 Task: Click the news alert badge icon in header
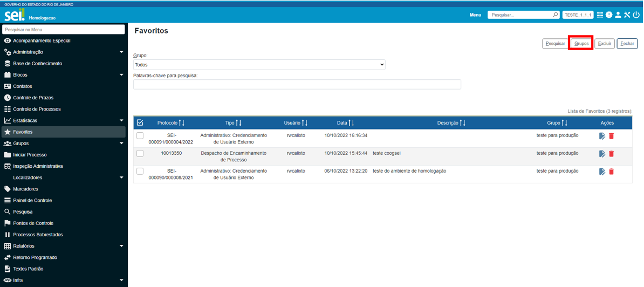(x=609, y=15)
